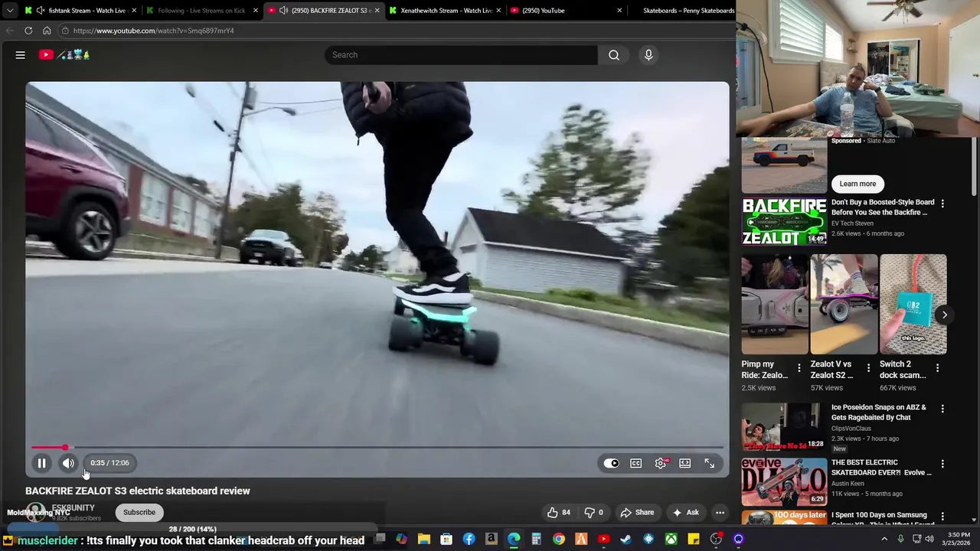Click the browser address bar URL
Viewport: 980px width, 551px height.
(154, 31)
